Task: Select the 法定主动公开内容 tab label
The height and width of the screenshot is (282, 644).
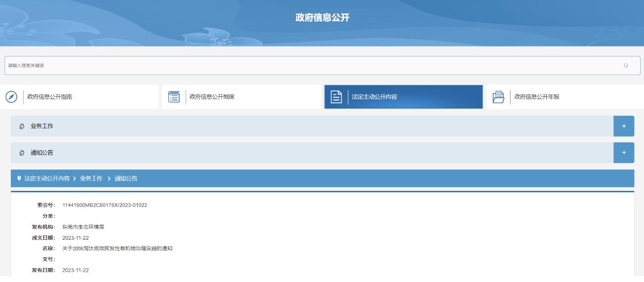Action: click(375, 97)
